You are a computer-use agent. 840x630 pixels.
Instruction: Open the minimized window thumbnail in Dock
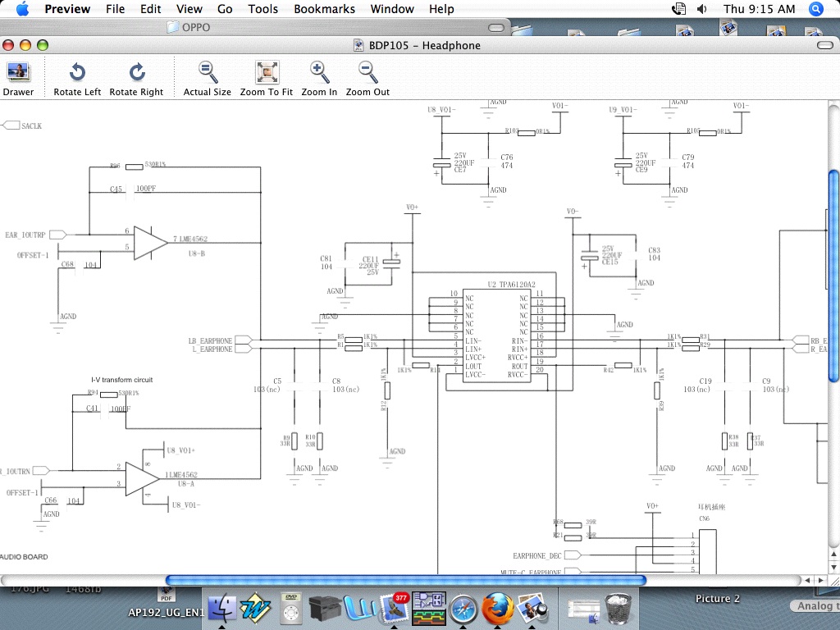pos(583,609)
